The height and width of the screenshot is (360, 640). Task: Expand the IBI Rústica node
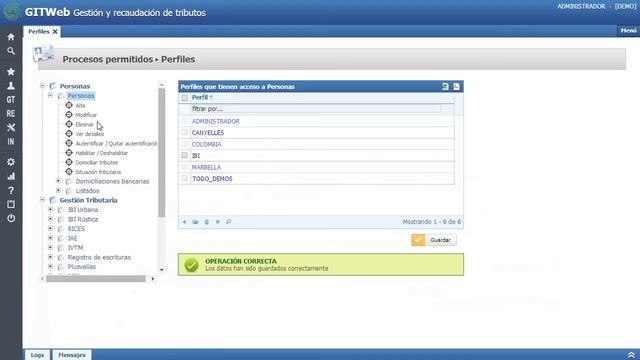click(x=51, y=219)
